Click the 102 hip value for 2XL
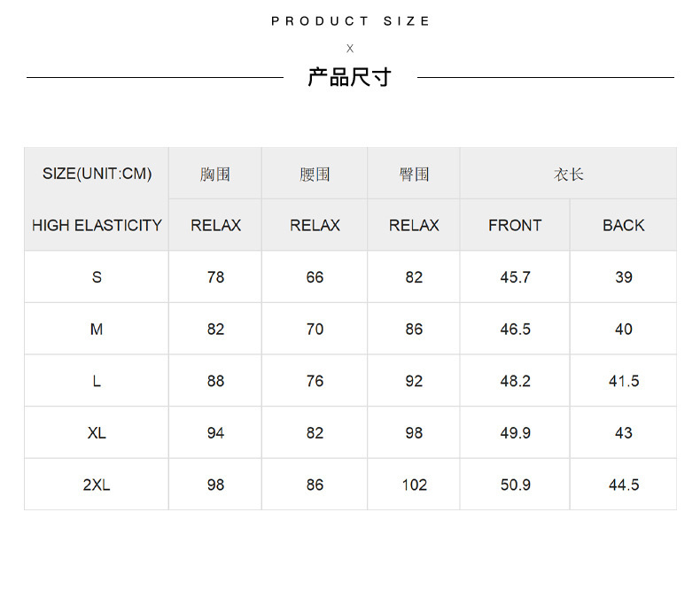The width and height of the screenshot is (700, 590). click(415, 485)
